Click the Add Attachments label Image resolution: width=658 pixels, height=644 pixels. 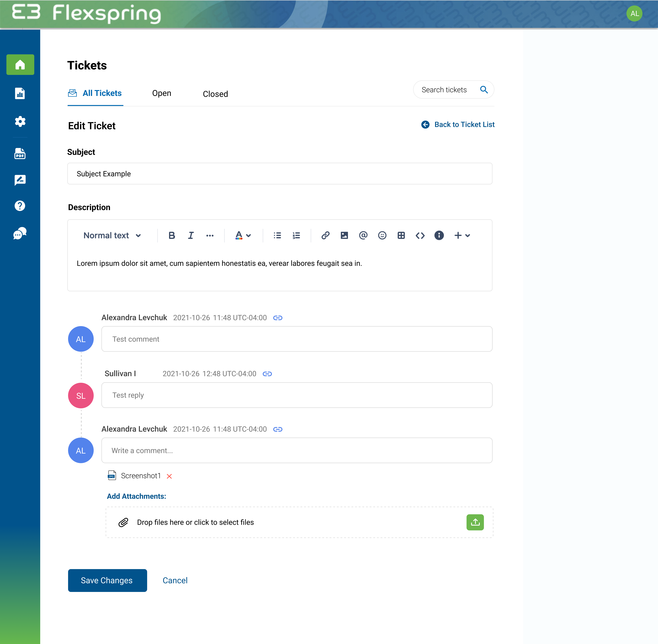click(x=136, y=496)
